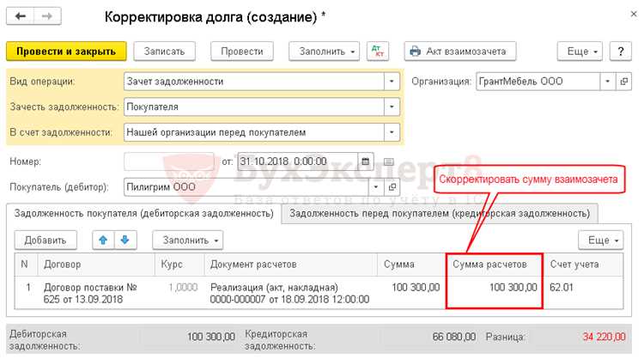This screenshot has width=644, height=359.
Task: Click Провести и закрыть
Action: point(66,52)
